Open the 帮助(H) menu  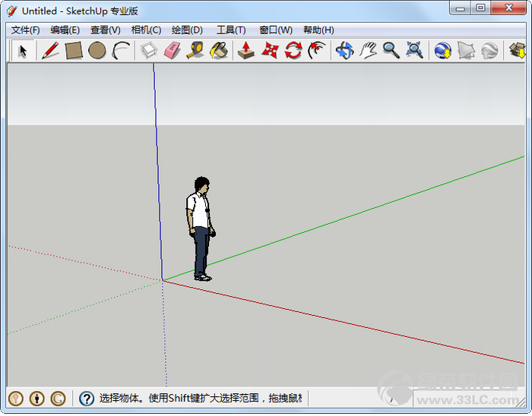click(x=318, y=30)
